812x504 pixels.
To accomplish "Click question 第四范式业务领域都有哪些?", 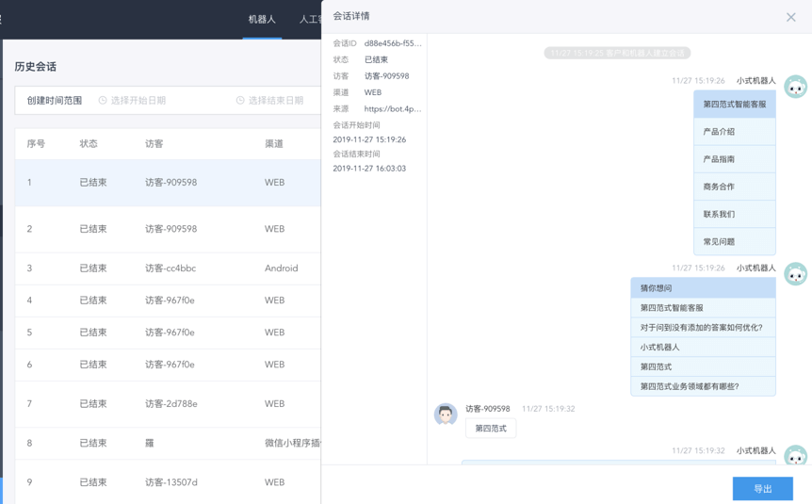I will [x=703, y=386].
